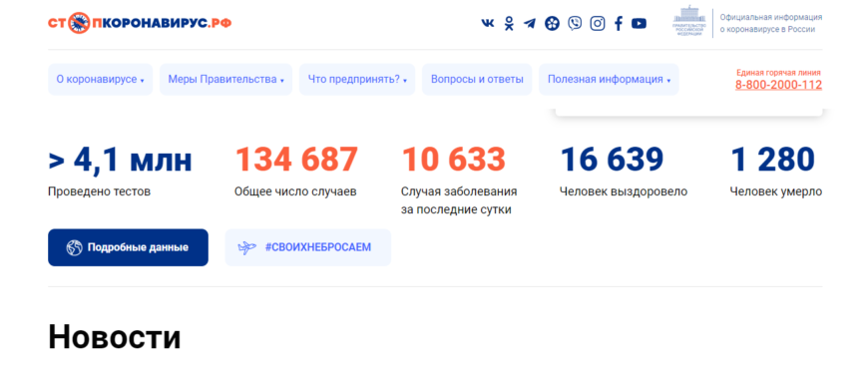
Task: Click the Человек выздоровело label
Action: [x=624, y=191]
